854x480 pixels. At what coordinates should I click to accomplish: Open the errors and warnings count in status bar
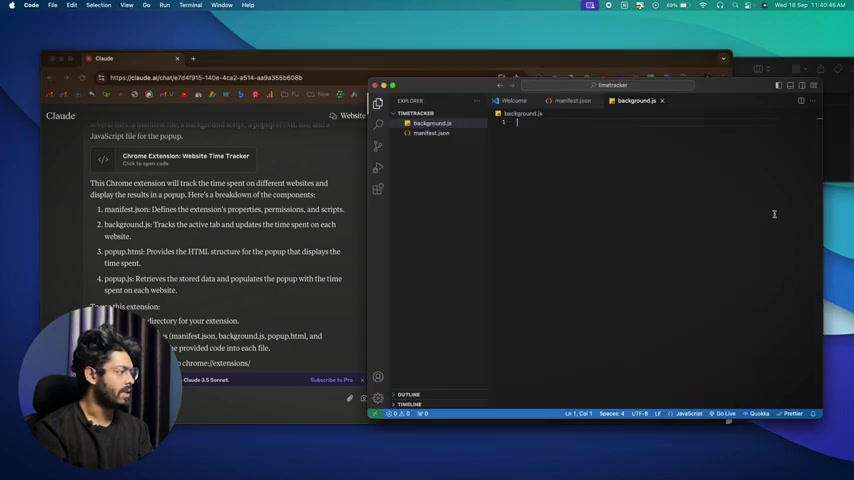tap(398, 414)
